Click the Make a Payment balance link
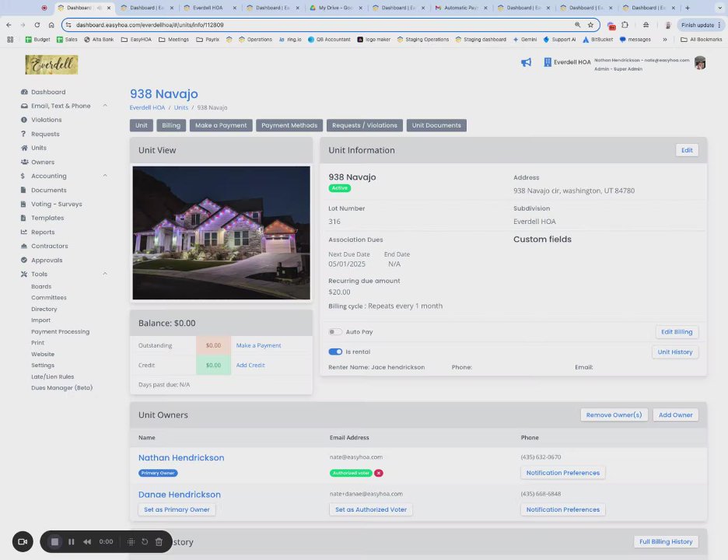Screen dimensions: 728x560 pos(258,345)
